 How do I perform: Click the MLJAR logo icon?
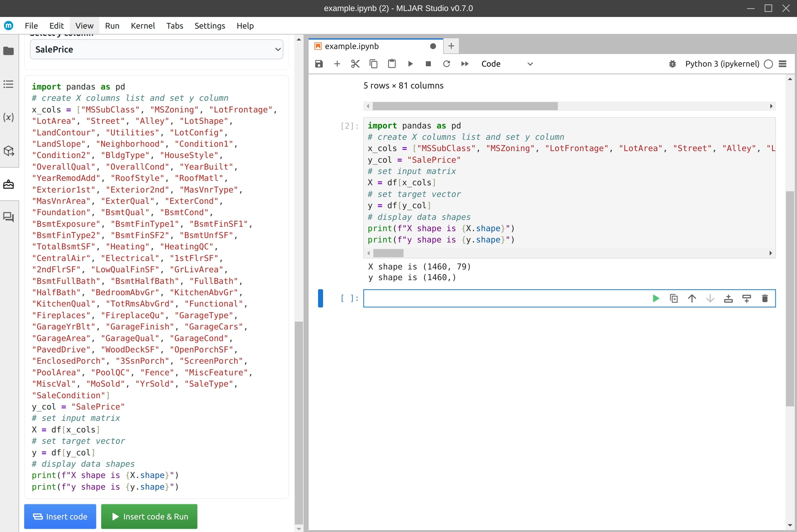click(x=8, y=25)
